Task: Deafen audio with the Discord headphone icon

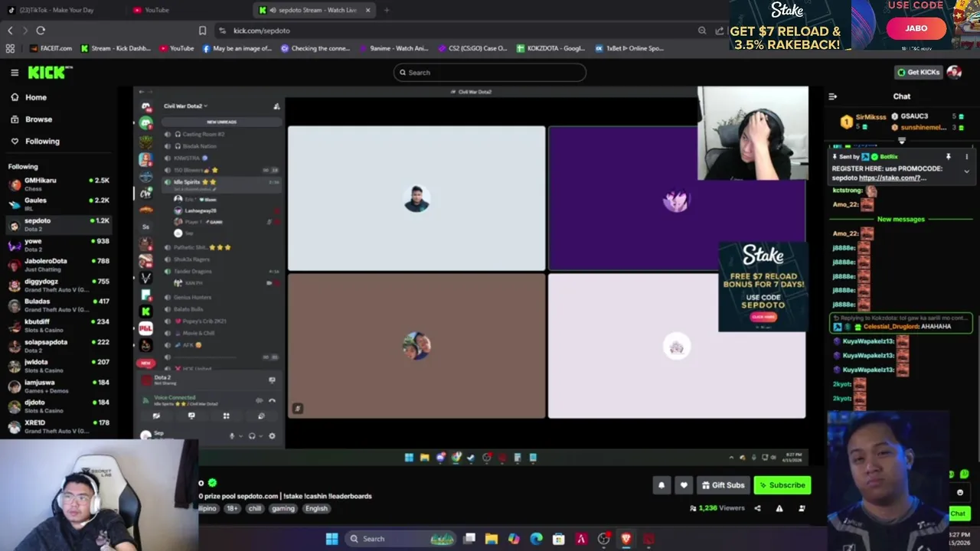Action: click(252, 436)
